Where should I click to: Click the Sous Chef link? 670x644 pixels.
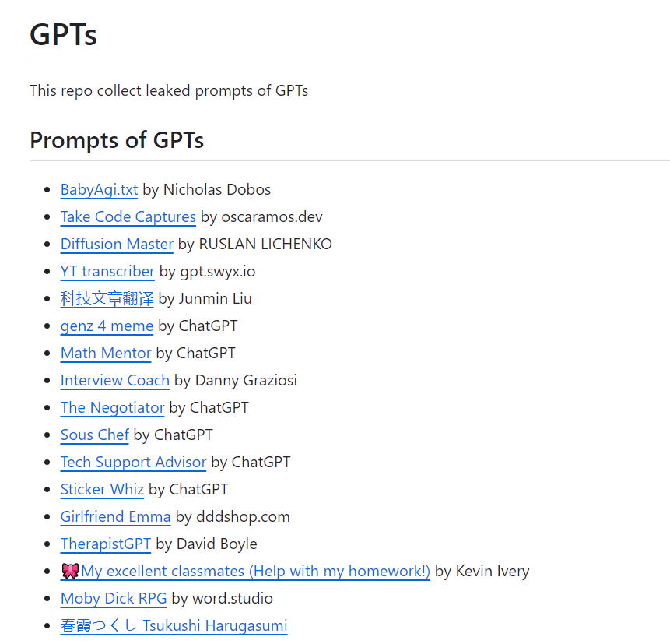coord(94,435)
